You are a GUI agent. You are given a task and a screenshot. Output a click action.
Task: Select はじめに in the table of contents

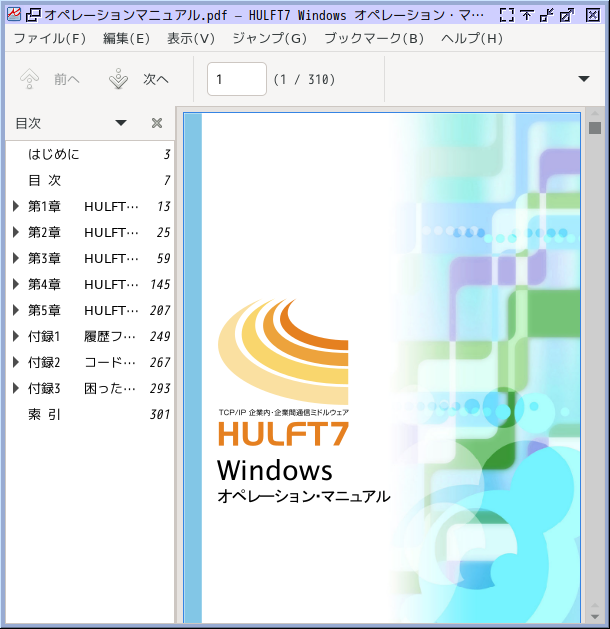click(53, 154)
